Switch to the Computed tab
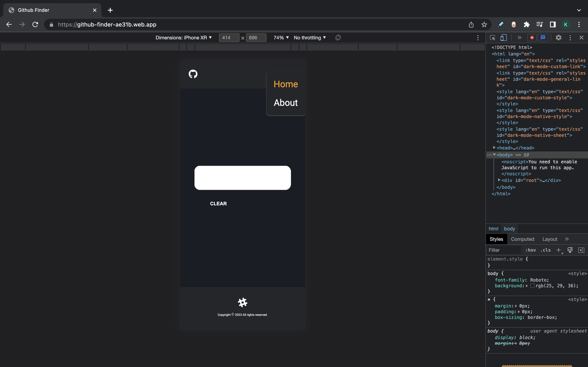This screenshot has width=588, height=367. tap(522, 239)
